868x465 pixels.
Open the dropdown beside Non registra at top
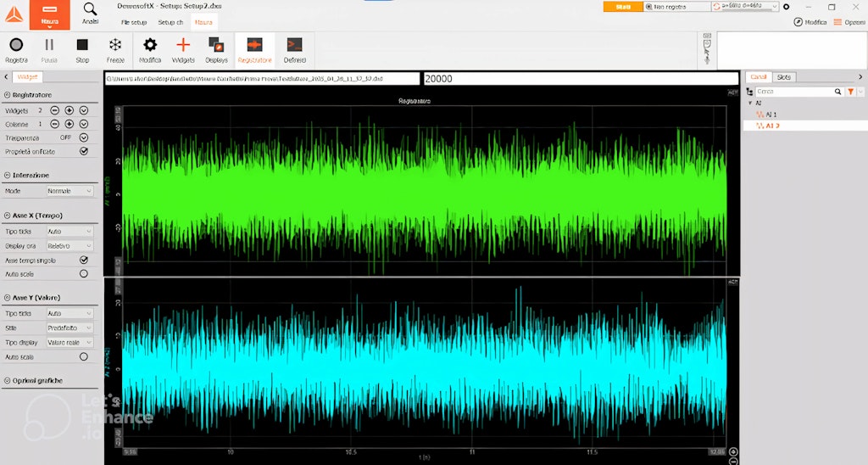click(x=745, y=7)
